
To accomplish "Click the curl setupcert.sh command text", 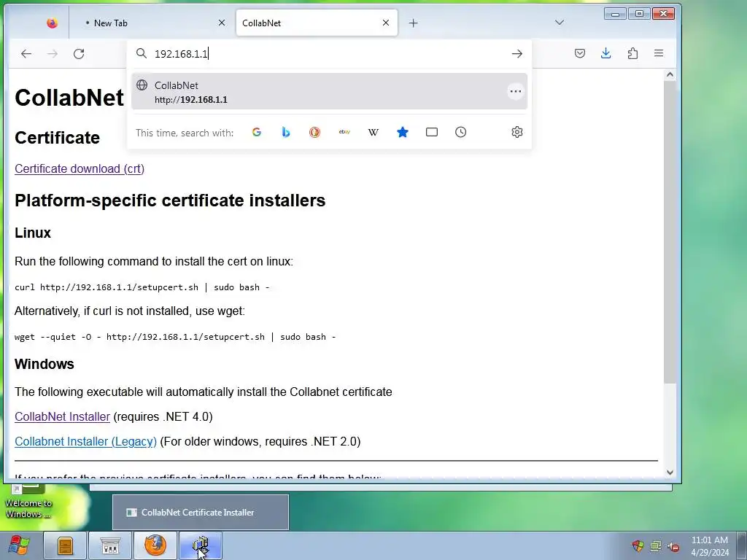I will (142, 287).
